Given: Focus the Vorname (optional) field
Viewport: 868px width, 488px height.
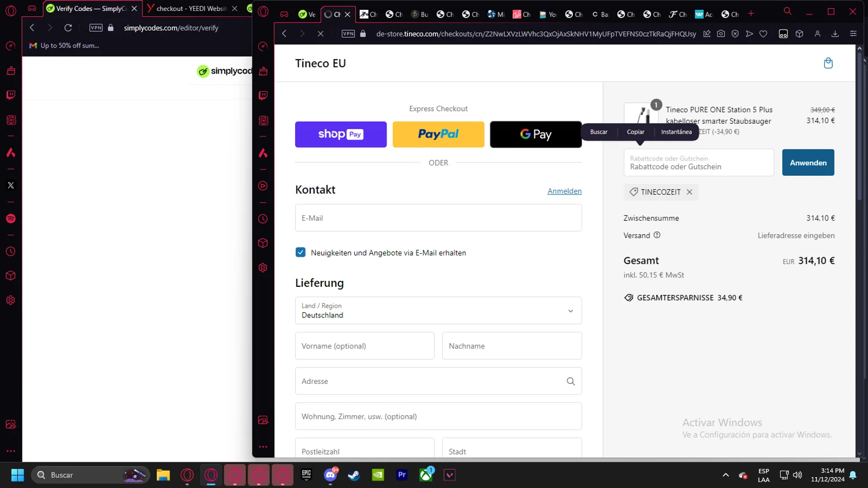Looking at the screenshot, I should (365, 346).
